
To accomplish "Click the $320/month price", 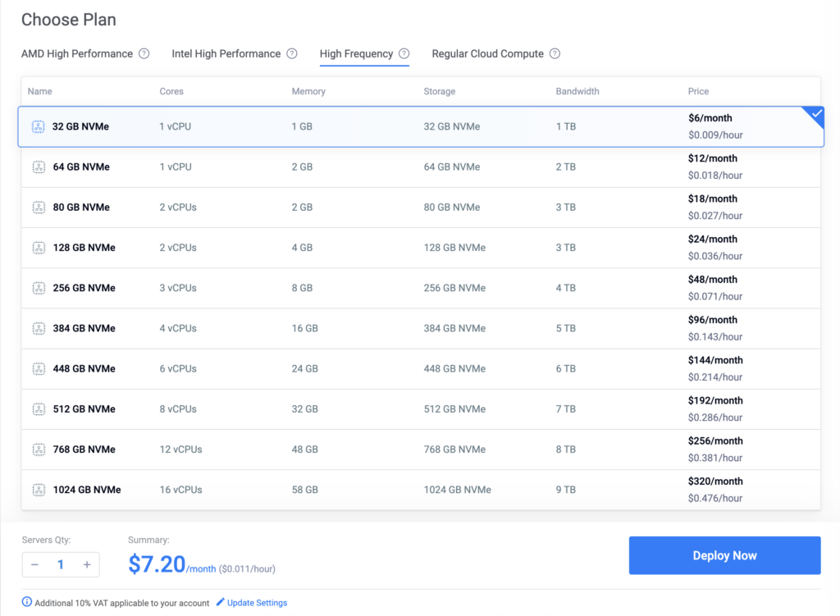I will pyautogui.click(x=715, y=481).
